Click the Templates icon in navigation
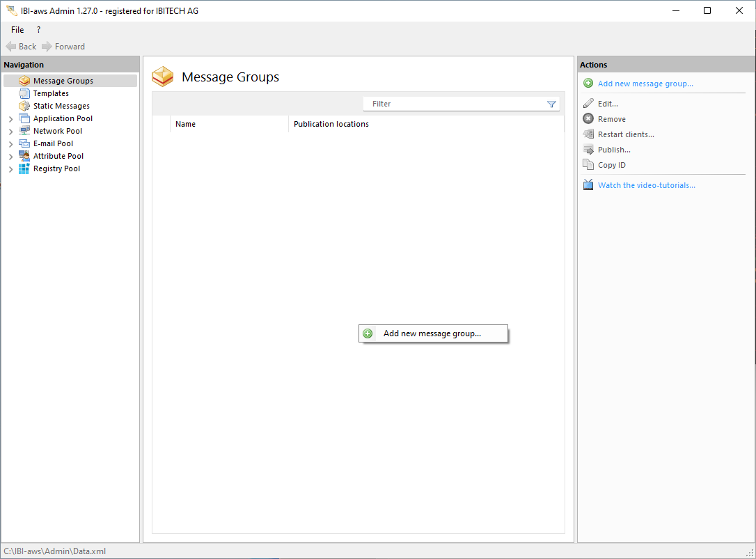 pyautogui.click(x=24, y=93)
